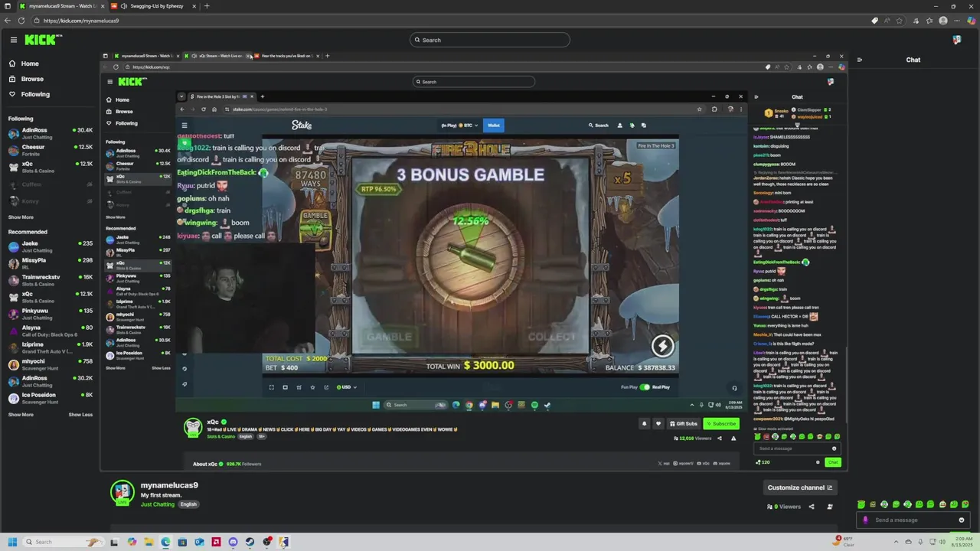Screen dimensions: 980x551
Task: Open Steam from the Windows taskbar
Action: tap(250, 542)
